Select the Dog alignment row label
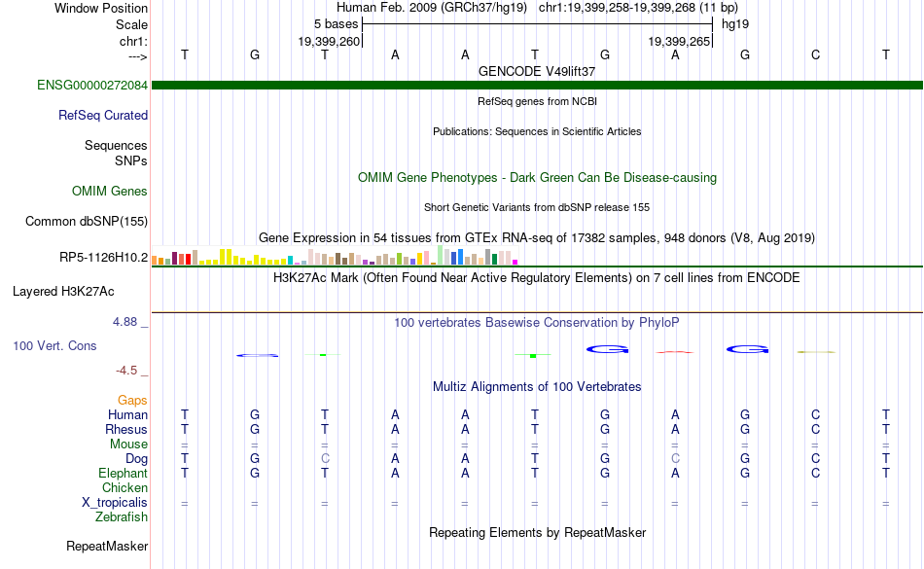 pyautogui.click(x=137, y=458)
